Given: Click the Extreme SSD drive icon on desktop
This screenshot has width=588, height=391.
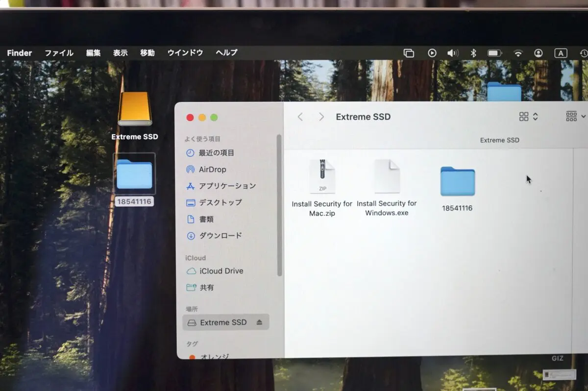Looking at the screenshot, I should tap(135, 110).
